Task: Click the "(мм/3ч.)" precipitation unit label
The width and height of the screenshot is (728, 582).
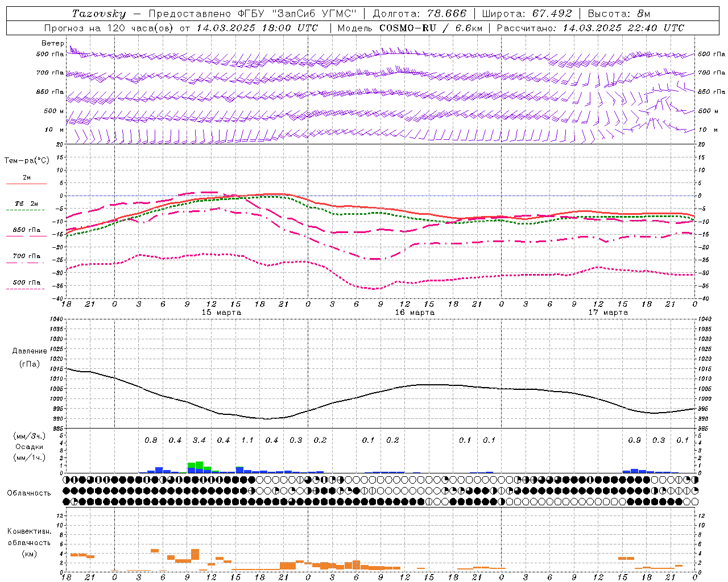Action: click(x=30, y=436)
